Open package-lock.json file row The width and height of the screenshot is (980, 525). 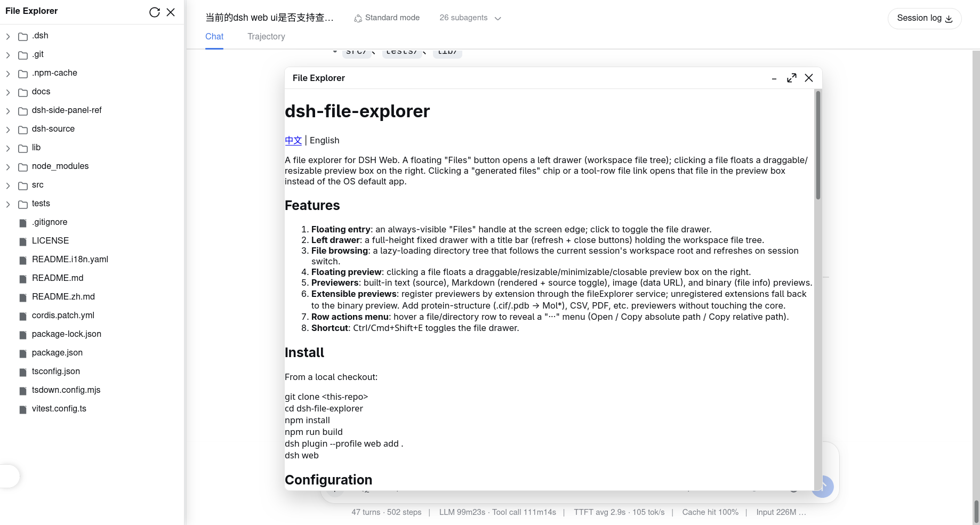coord(92,334)
